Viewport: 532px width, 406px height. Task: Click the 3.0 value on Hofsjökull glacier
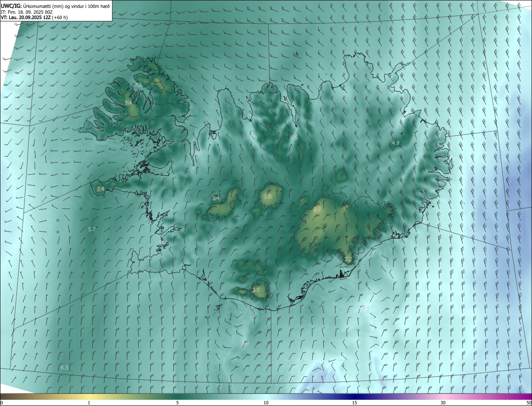[x=268, y=196]
